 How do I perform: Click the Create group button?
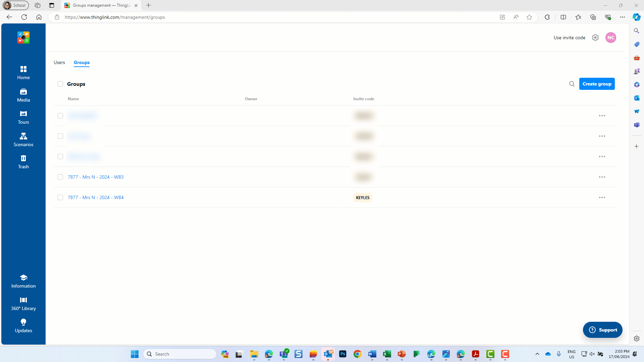(597, 84)
